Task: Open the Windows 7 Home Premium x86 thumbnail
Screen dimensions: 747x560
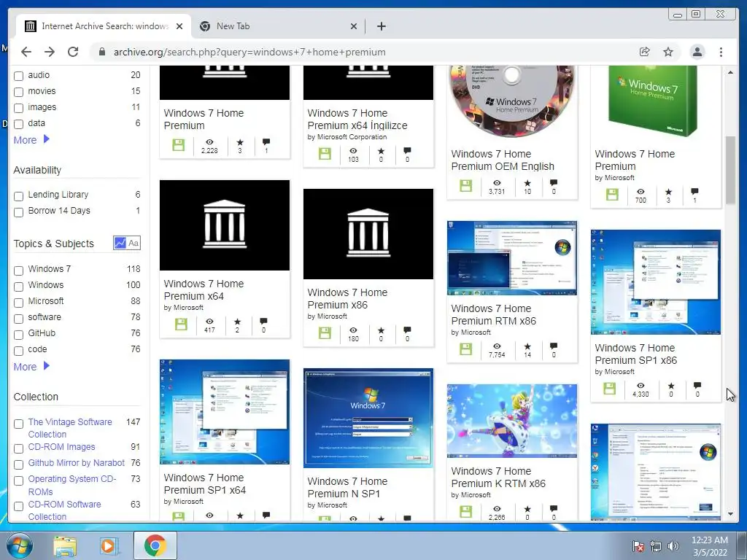Action: [368, 234]
